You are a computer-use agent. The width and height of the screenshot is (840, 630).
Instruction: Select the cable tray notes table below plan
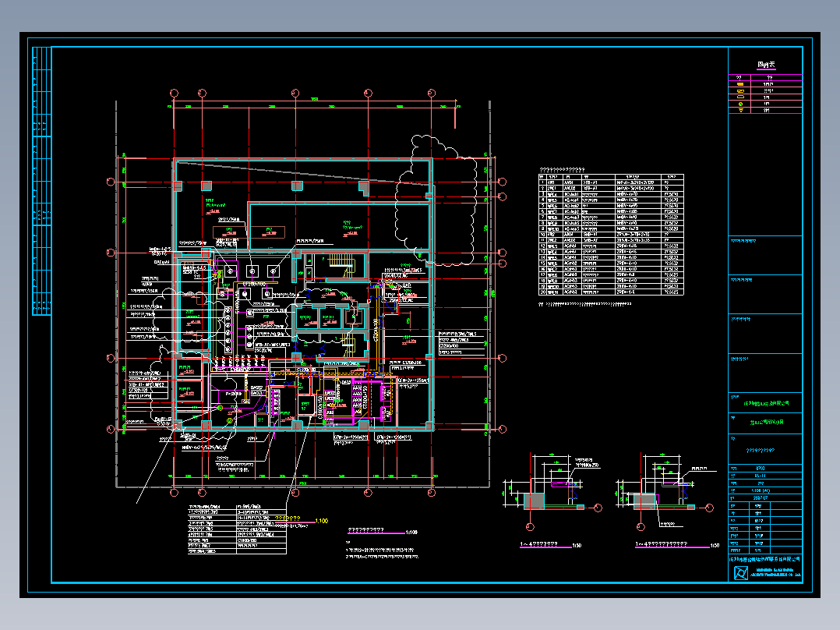pyautogui.click(x=237, y=529)
